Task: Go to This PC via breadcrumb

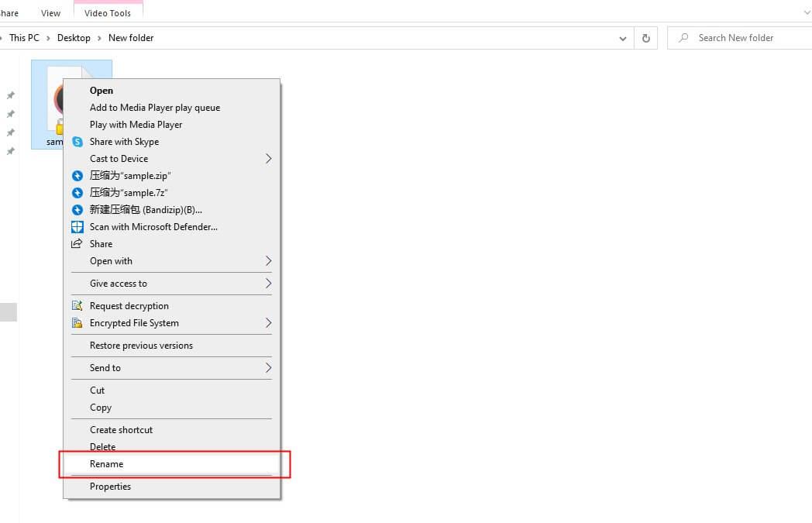Action: point(24,37)
